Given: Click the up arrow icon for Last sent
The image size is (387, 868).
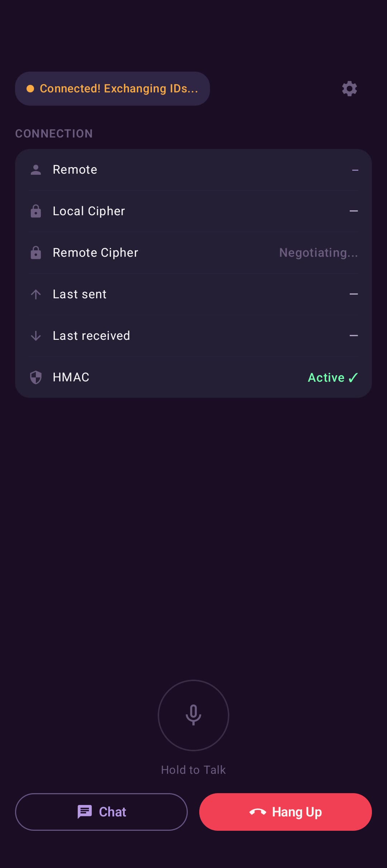Looking at the screenshot, I should [36, 294].
